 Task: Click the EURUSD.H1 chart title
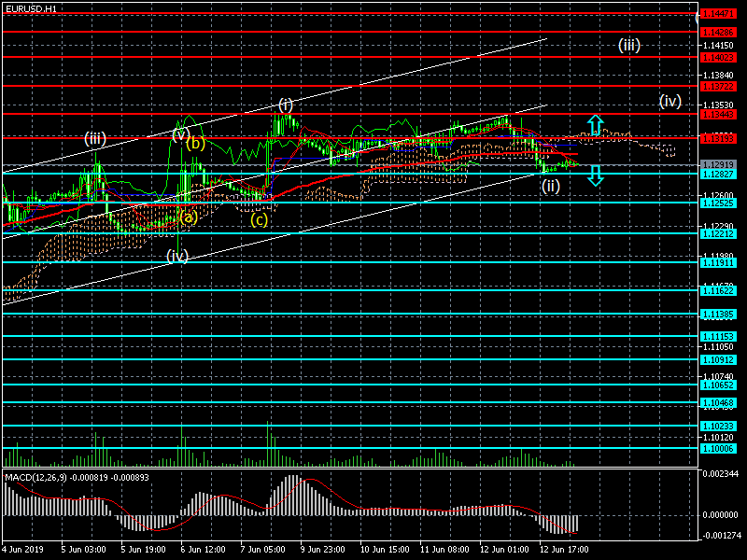pyautogui.click(x=31, y=8)
